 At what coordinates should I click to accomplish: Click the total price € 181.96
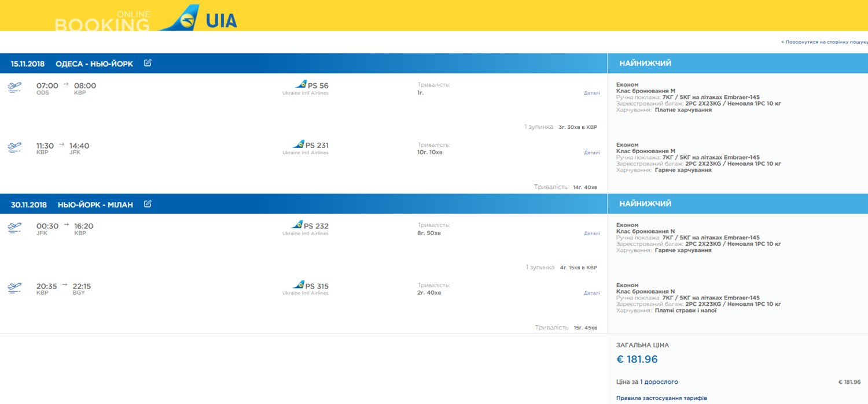637,359
